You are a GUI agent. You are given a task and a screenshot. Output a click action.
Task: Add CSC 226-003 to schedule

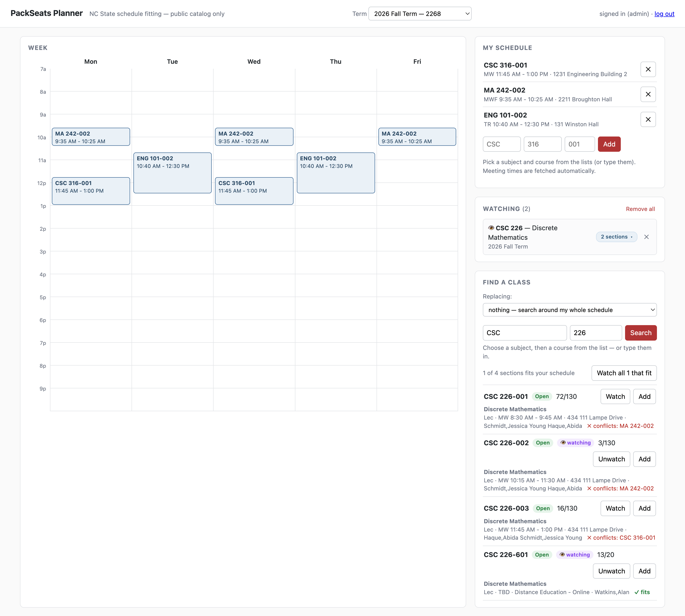pyautogui.click(x=644, y=508)
